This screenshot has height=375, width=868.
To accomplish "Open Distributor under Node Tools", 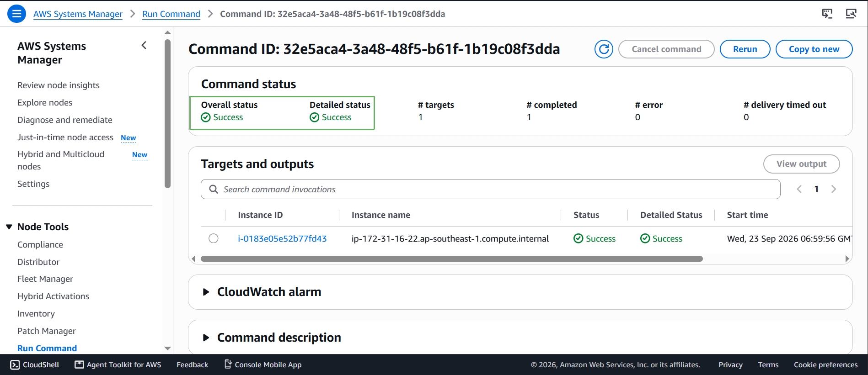I will point(38,262).
